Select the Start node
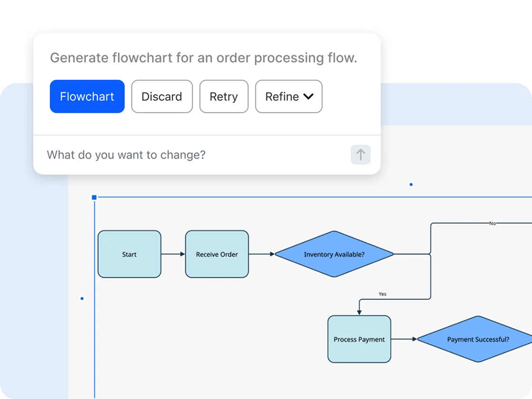The image size is (532, 399). (129, 254)
